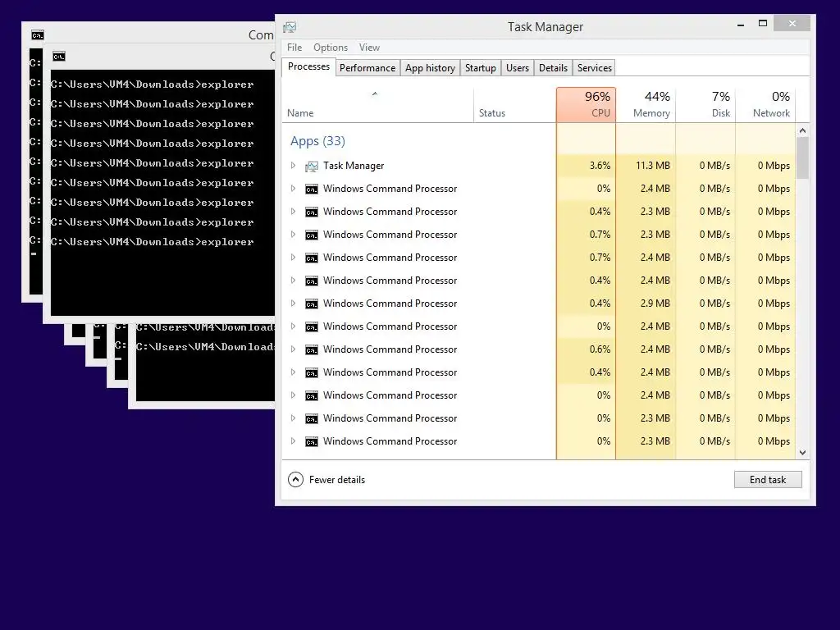The width and height of the screenshot is (840, 630).
Task: Click the sort direction arrow above Name
Action: pos(375,94)
